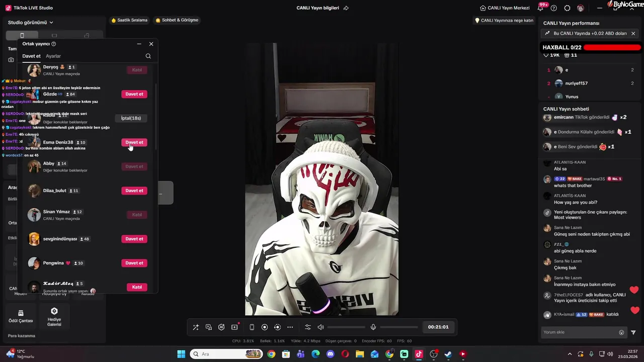Click CANLI Yayınınıza neşe katın tip
This screenshot has height=362, width=644.
pos(504,21)
